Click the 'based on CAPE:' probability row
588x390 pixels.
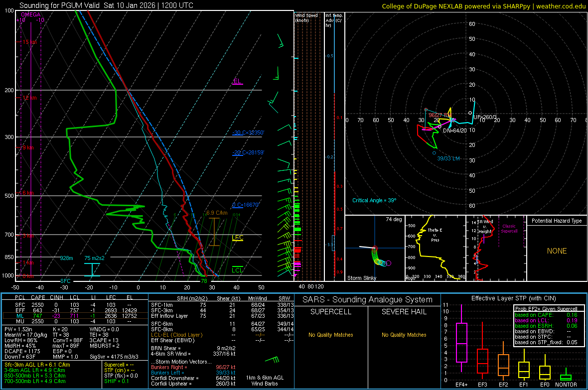click(x=546, y=315)
